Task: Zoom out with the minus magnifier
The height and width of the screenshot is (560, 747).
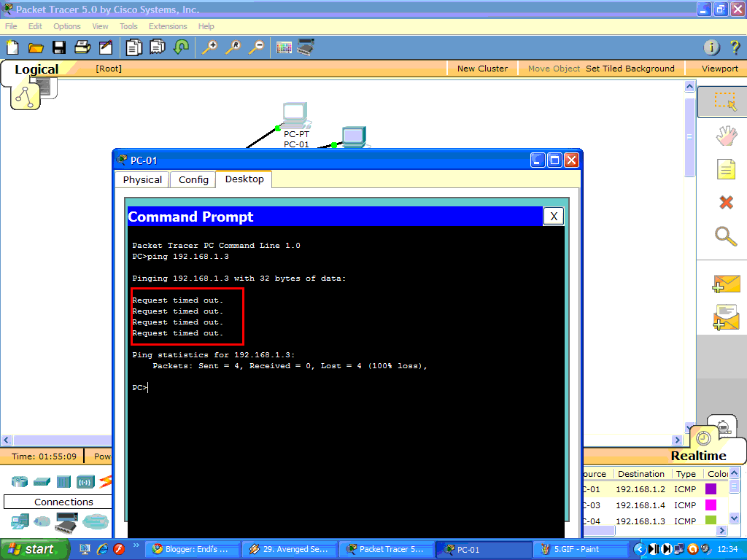Action: [x=256, y=47]
